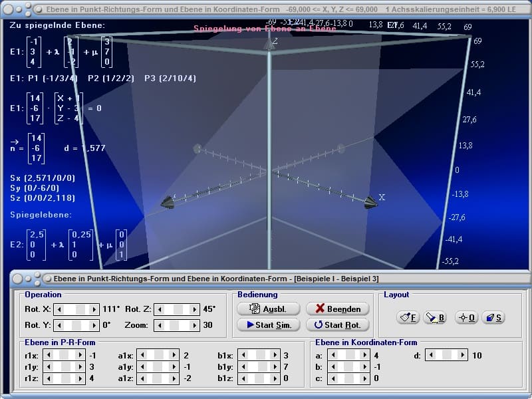
Task: Decrease b1y value with left arrow
Action: click(x=243, y=367)
